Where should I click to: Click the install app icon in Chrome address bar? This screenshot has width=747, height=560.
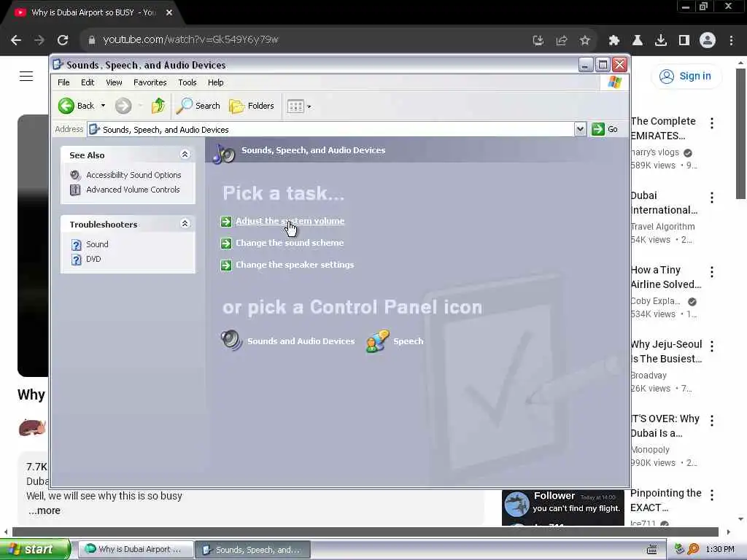tap(538, 41)
